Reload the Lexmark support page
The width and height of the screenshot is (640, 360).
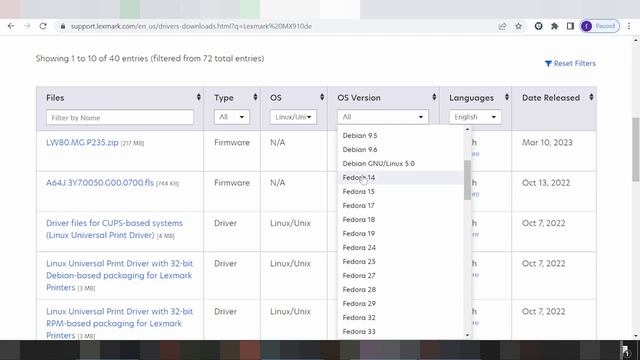(x=43, y=26)
